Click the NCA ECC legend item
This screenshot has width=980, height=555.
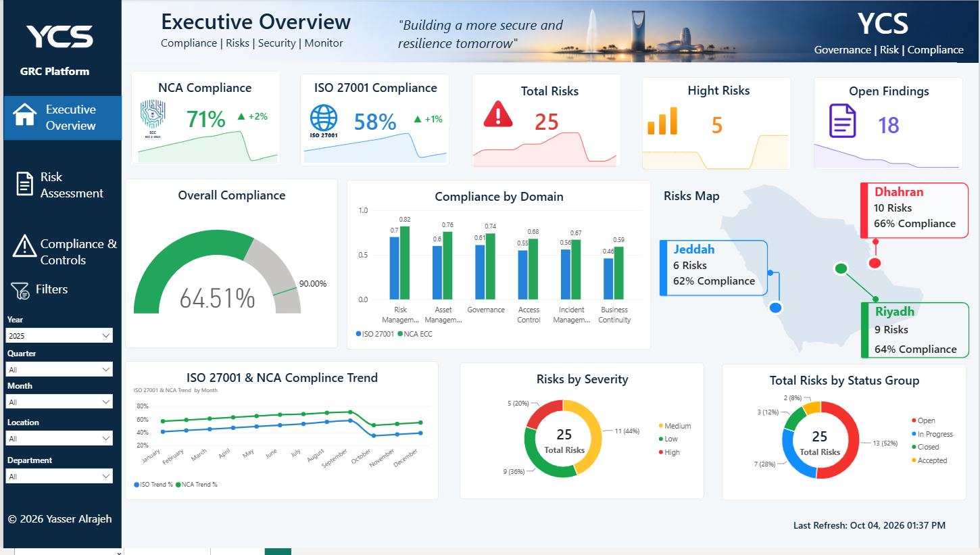point(415,334)
